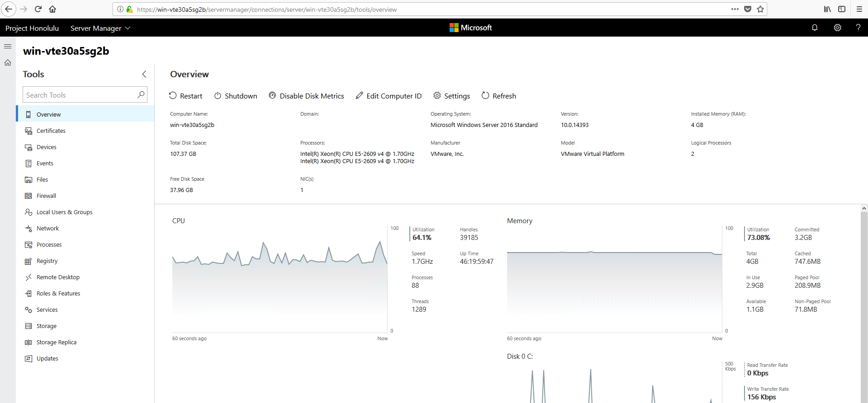The height and width of the screenshot is (403, 868).
Task: Click the site security lock icon
Action: (x=130, y=9)
